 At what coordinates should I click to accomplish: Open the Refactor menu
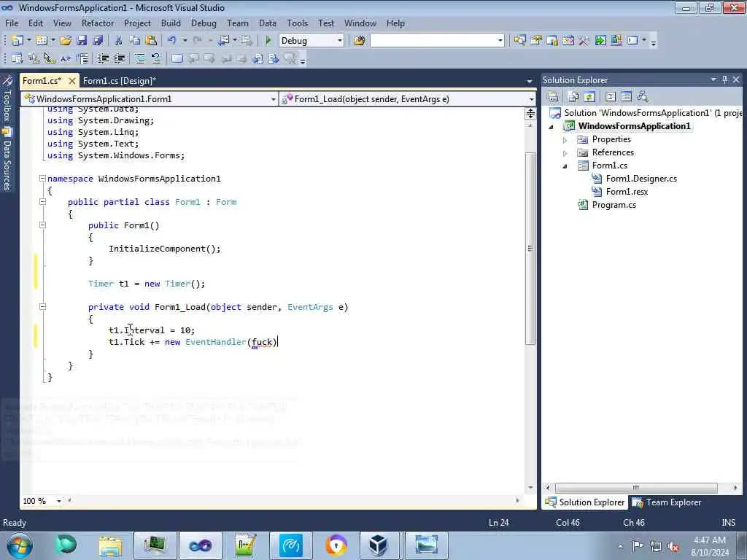[x=98, y=23]
